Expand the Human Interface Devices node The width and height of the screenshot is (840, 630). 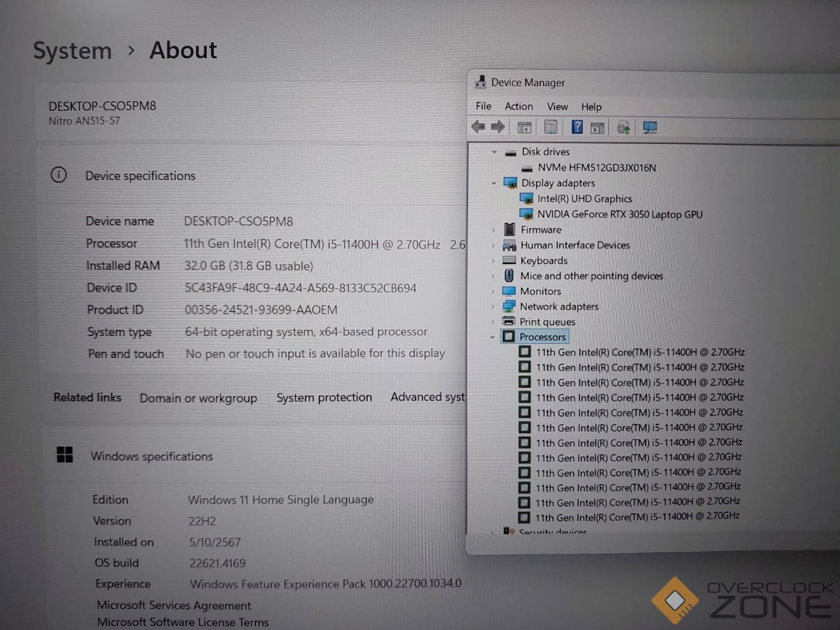(493, 245)
